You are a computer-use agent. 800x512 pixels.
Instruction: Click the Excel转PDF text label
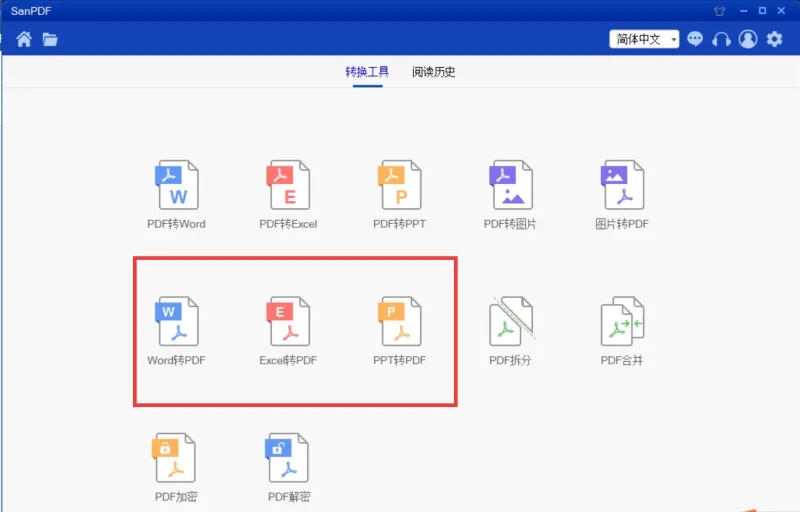[288, 361]
